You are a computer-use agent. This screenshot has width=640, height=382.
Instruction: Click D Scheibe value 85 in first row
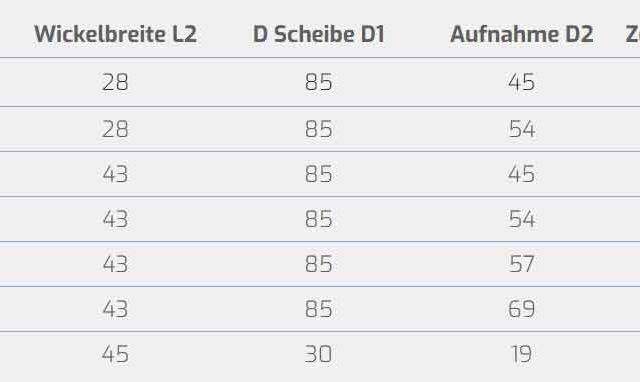point(319,82)
